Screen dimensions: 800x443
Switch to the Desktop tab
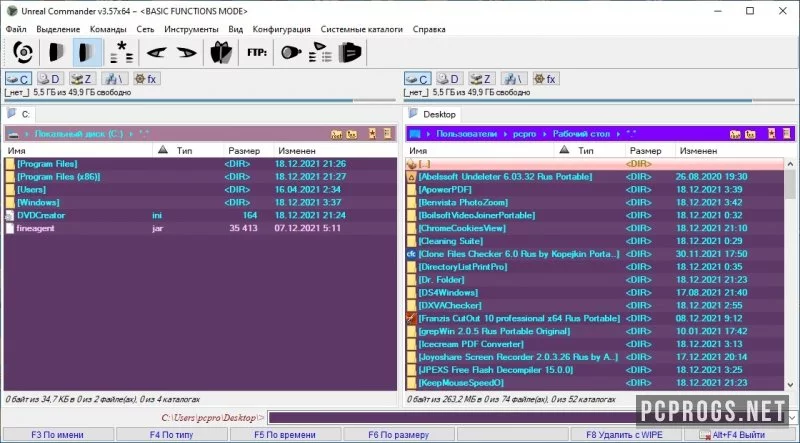point(432,114)
